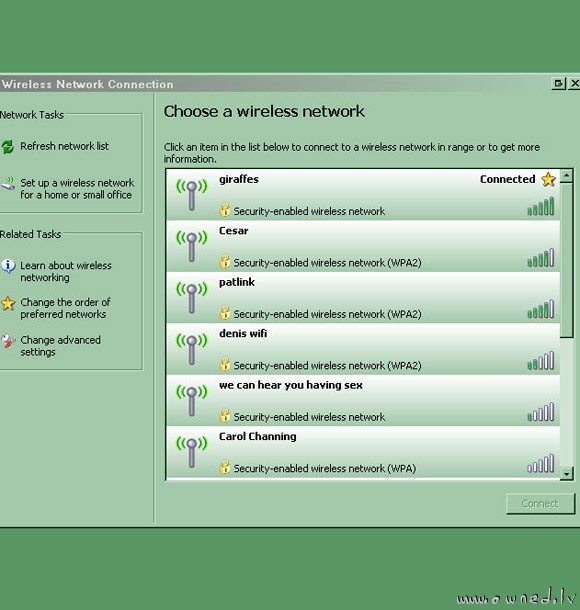Click the scrollbar down arrow in network list

click(x=566, y=473)
